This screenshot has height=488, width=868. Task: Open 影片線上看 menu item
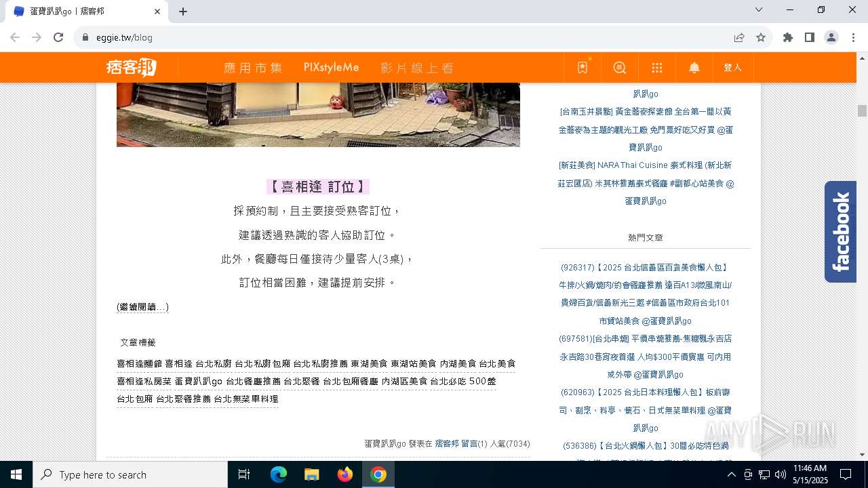(417, 68)
